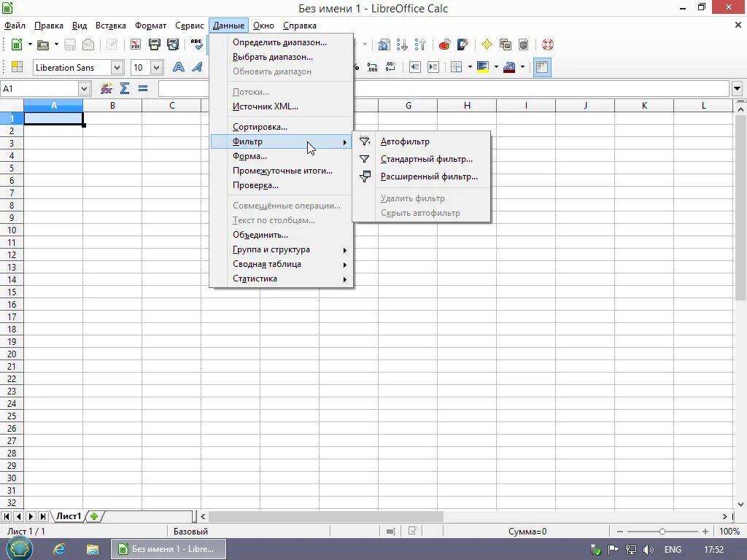Decrease indent of the cell
Viewport: 747px width, 560px height.
(x=415, y=67)
